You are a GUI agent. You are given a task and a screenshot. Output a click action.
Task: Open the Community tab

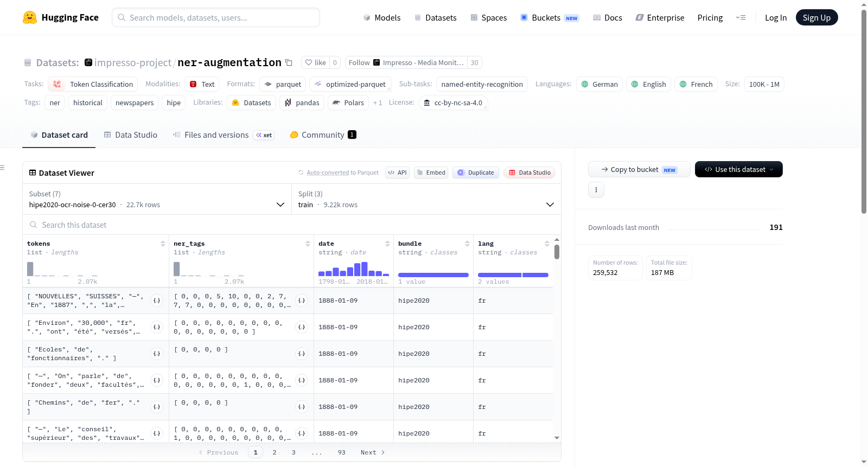click(x=323, y=135)
